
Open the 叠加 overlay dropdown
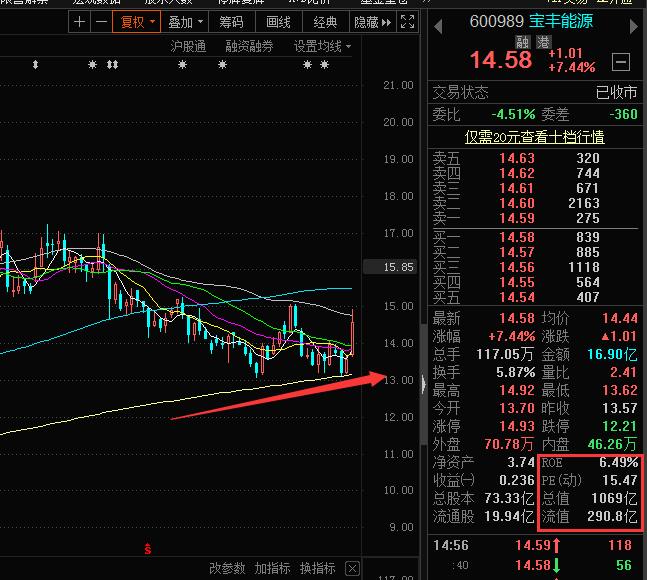pyautogui.click(x=185, y=21)
